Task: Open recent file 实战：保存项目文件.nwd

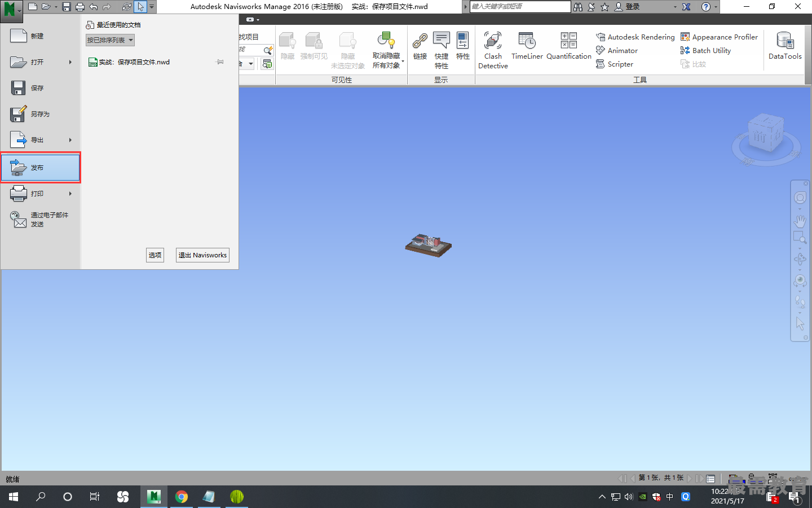Action: click(129, 62)
